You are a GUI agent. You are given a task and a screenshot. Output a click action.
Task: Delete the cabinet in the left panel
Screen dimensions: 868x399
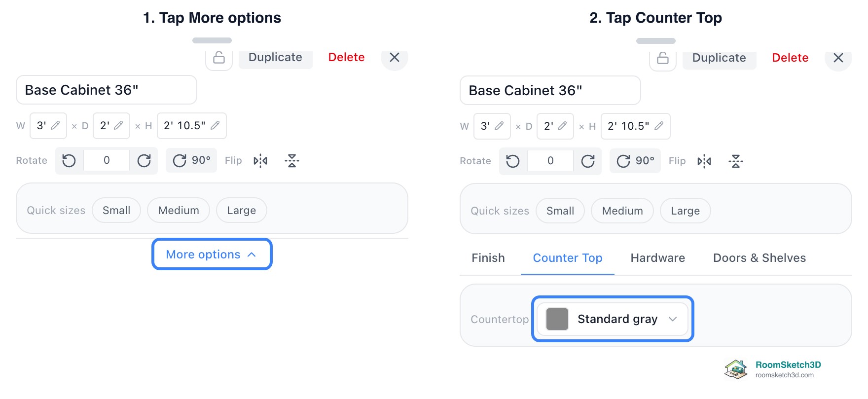[346, 57]
